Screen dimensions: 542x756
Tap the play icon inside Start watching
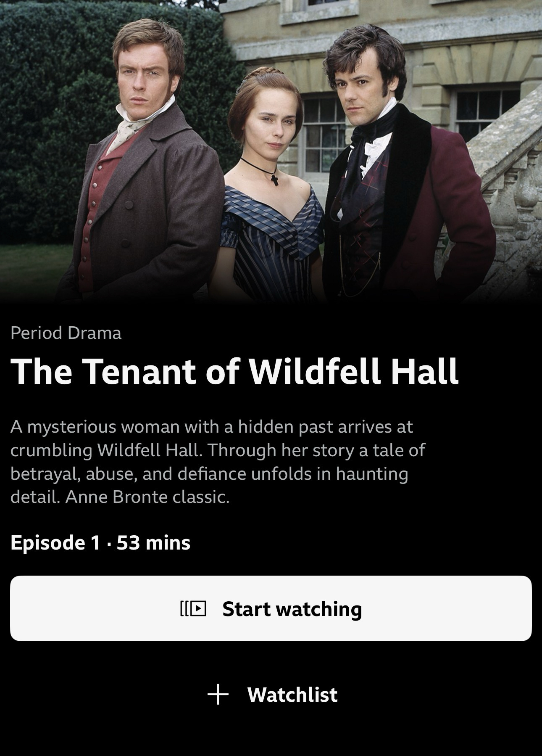(193, 608)
